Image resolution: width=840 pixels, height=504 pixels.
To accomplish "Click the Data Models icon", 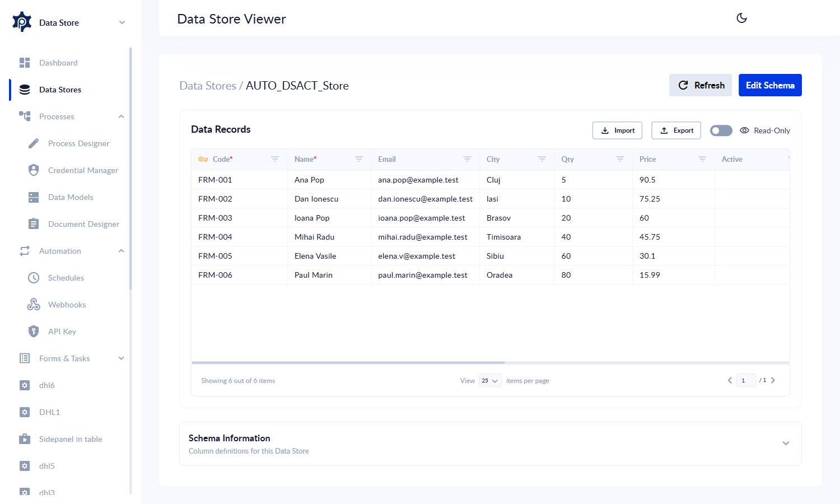I will (x=34, y=197).
